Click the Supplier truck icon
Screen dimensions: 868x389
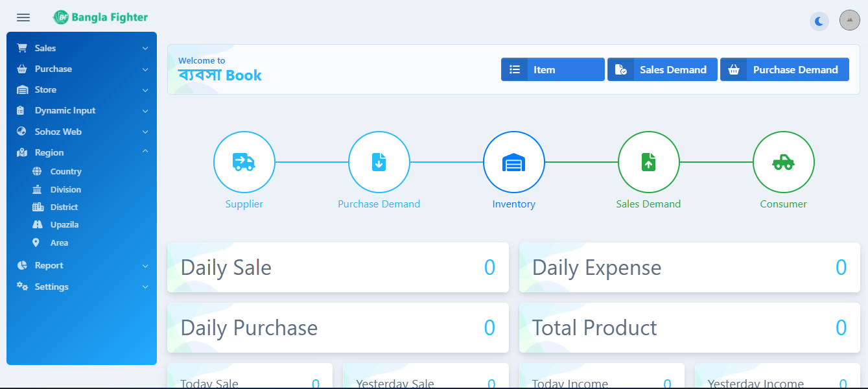(244, 162)
